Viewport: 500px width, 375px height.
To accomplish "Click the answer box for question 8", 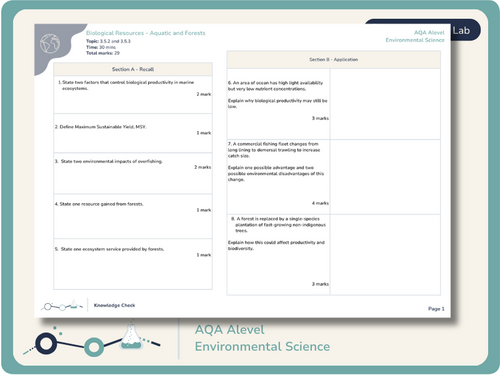I will [x=385, y=255].
